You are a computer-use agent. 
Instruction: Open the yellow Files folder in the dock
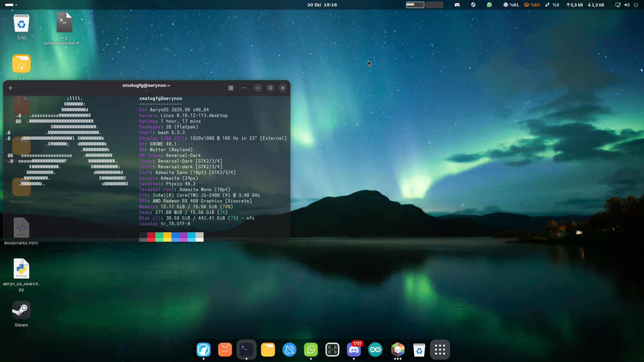point(268,350)
